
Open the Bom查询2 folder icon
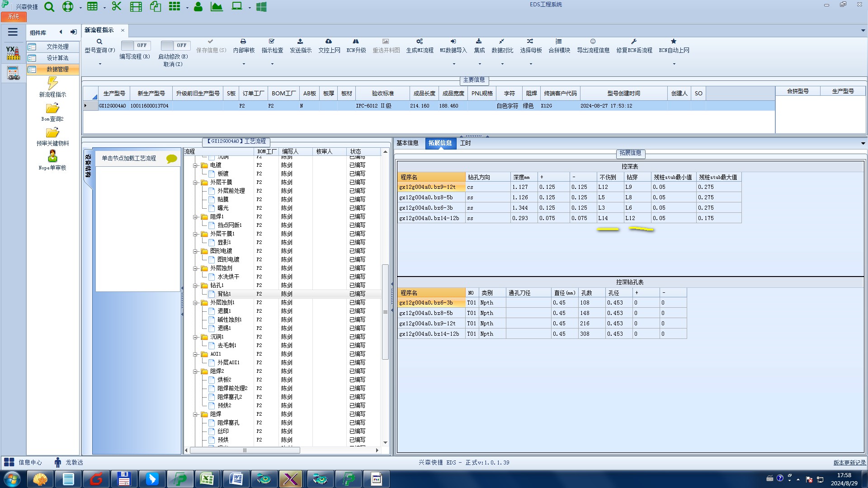coord(52,108)
